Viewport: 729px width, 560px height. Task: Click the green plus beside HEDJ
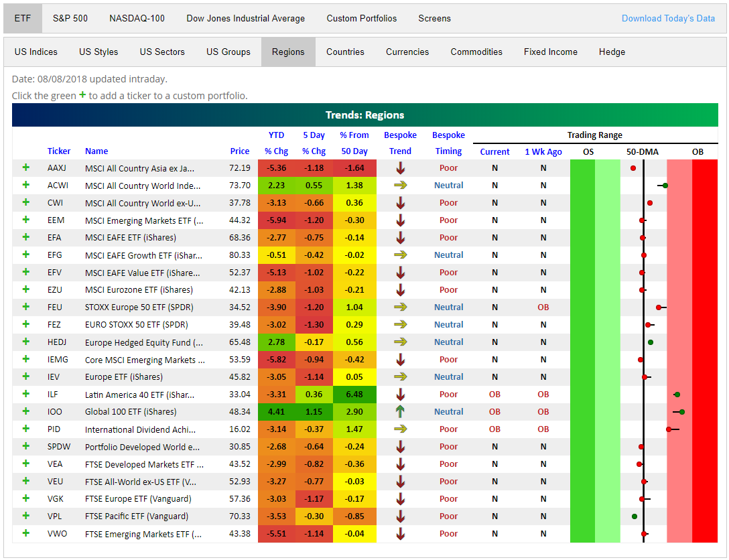pos(26,342)
